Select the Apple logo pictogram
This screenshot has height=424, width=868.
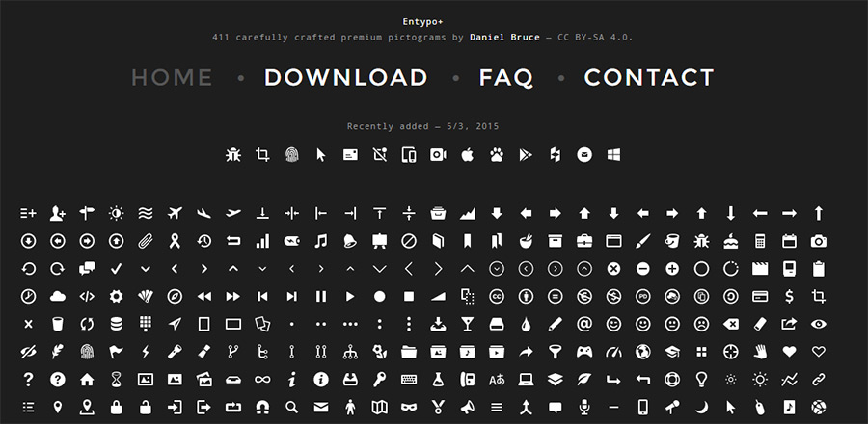coord(467,154)
